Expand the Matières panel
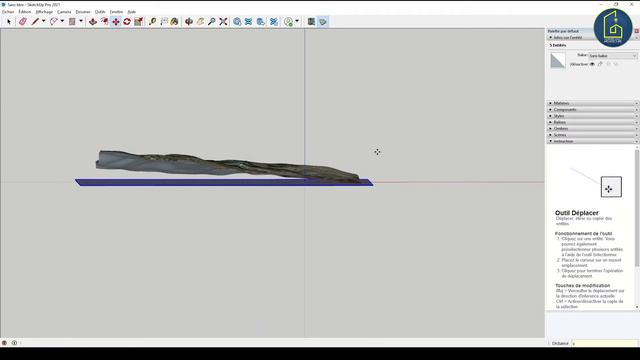640x360 pixels. (x=593, y=103)
